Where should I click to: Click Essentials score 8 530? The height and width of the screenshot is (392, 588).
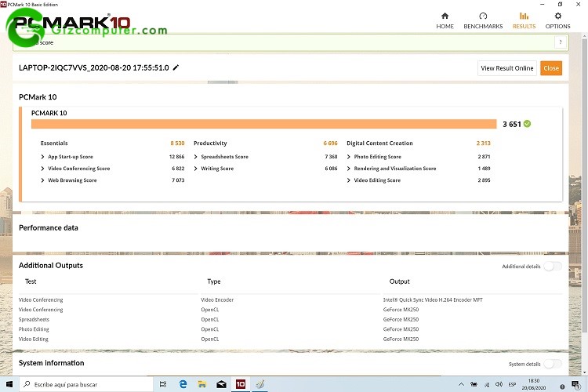177,143
